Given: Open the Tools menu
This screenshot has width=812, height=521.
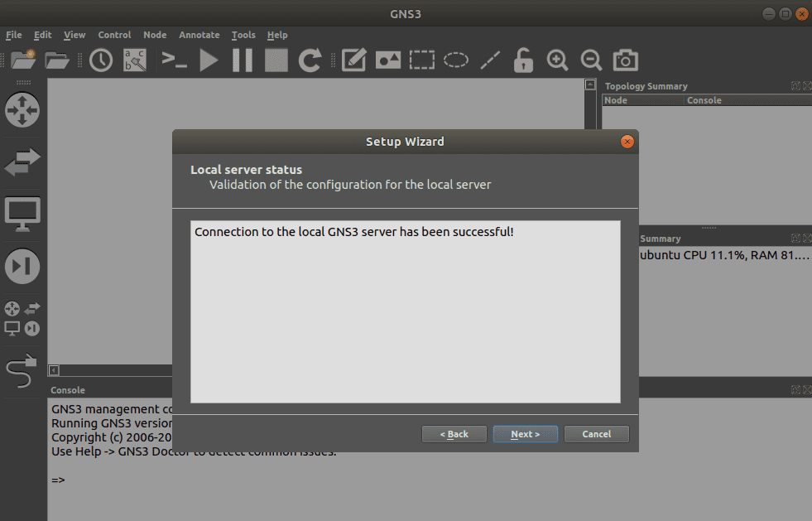Looking at the screenshot, I should pyautogui.click(x=243, y=35).
